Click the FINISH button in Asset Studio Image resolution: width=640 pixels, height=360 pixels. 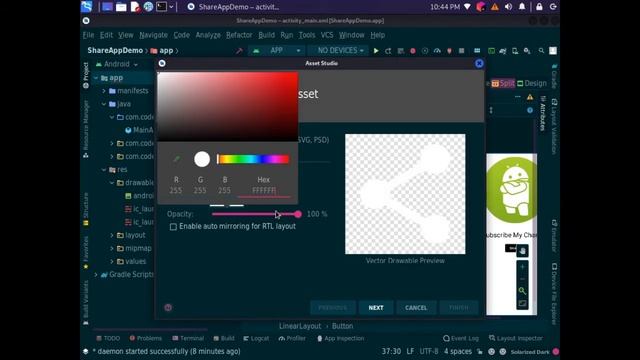[x=459, y=308]
